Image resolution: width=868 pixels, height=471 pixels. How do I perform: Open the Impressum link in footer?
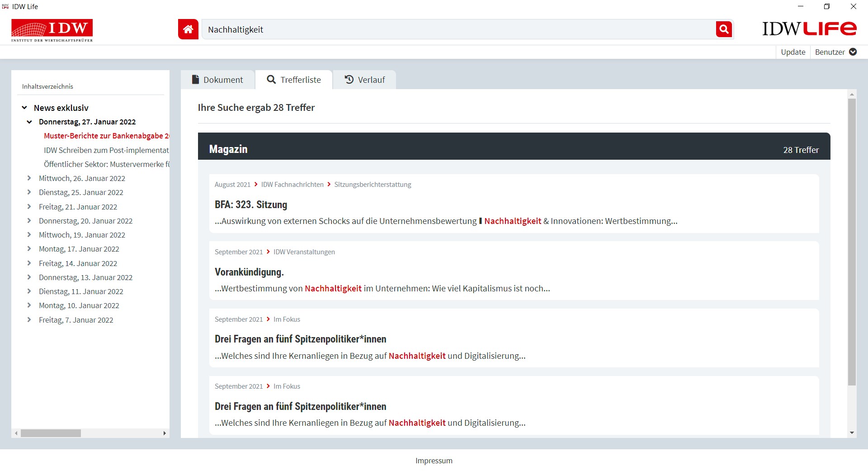(434, 461)
